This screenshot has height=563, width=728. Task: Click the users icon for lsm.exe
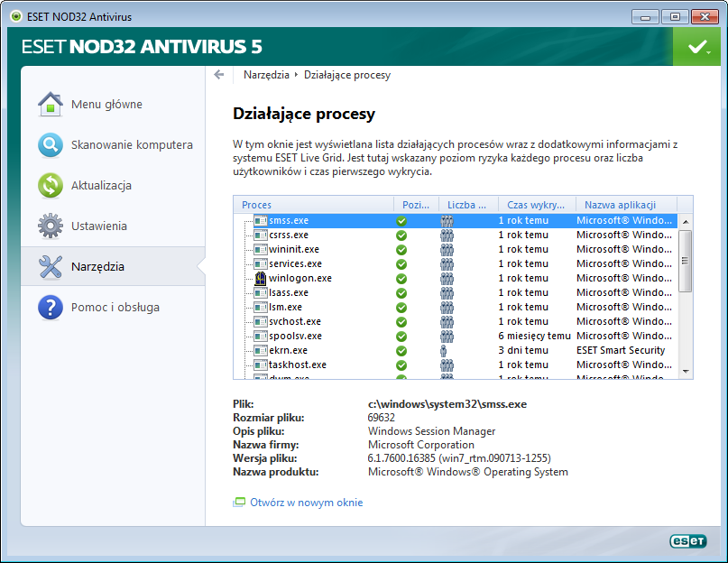tap(447, 308)
